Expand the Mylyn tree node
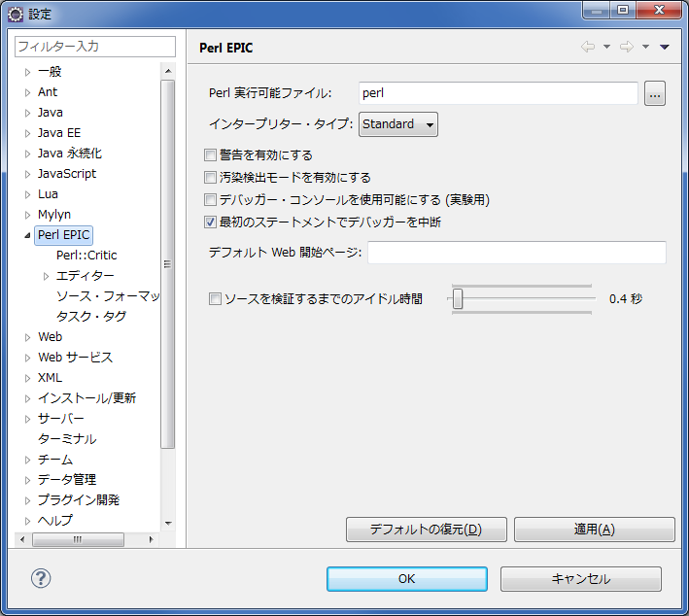 pyautogui.click(x=27, y=215)
